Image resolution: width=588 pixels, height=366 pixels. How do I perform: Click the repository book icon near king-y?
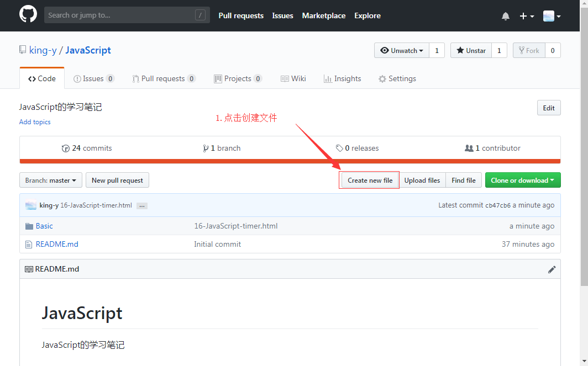[x=23, y=50]
